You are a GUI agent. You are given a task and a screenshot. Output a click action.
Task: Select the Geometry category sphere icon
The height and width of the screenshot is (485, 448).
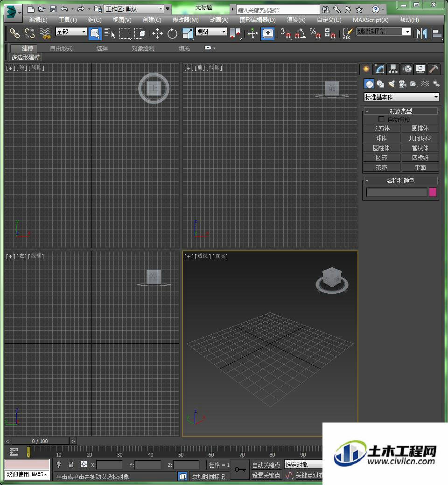[x=369, y=84]
